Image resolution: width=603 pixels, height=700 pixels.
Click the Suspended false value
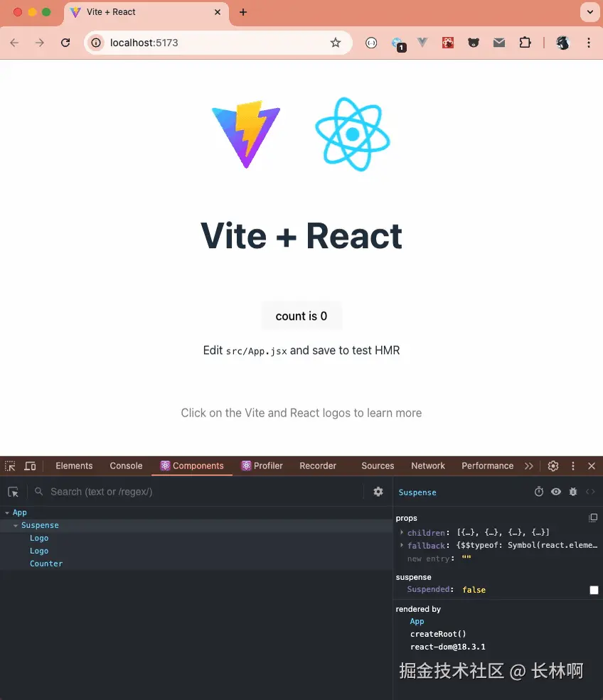(x=474, y=590)
